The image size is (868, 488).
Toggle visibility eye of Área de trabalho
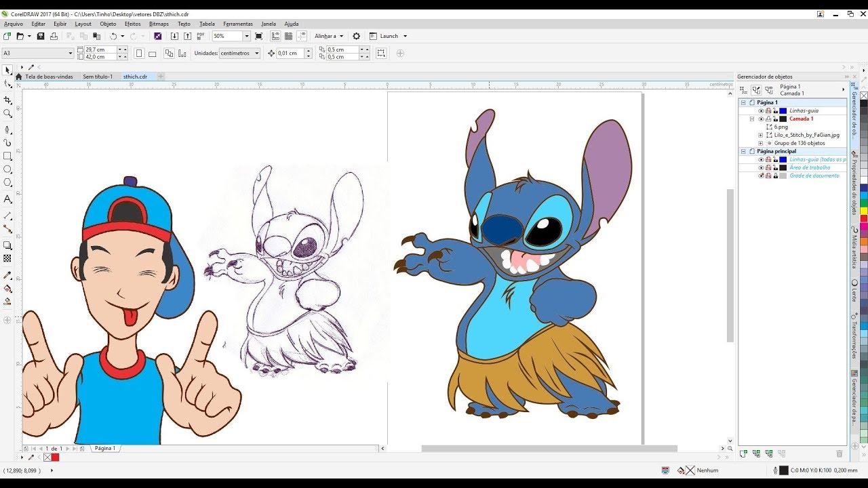pos(761,167)
